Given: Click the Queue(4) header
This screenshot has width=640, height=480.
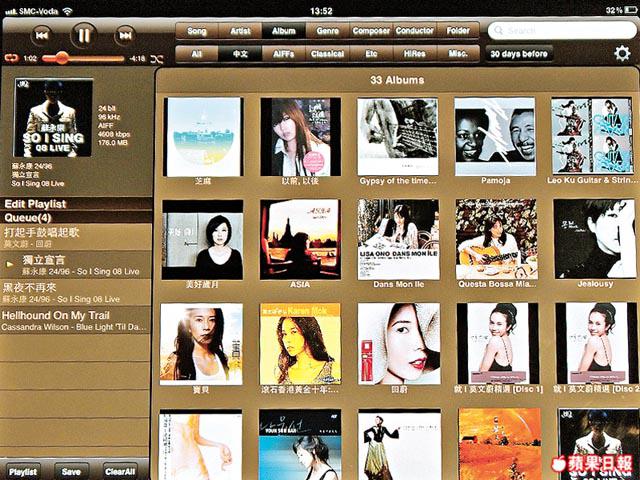Looking at the screenshot, I should (76, 217).
